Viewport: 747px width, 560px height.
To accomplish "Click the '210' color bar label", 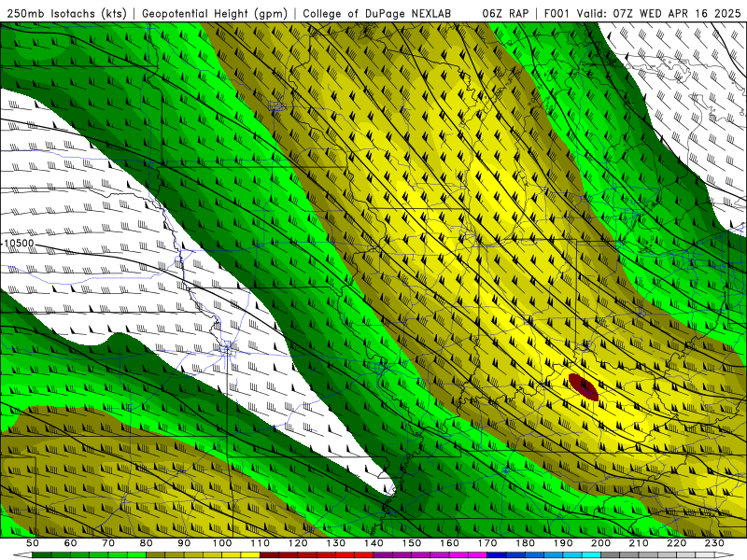I will 639,543.
